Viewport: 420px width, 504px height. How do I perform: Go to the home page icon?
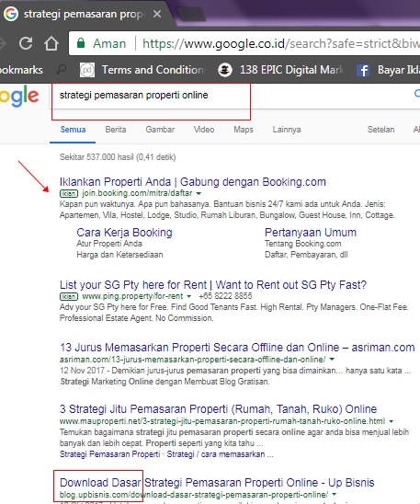click(x=51, y=43)
